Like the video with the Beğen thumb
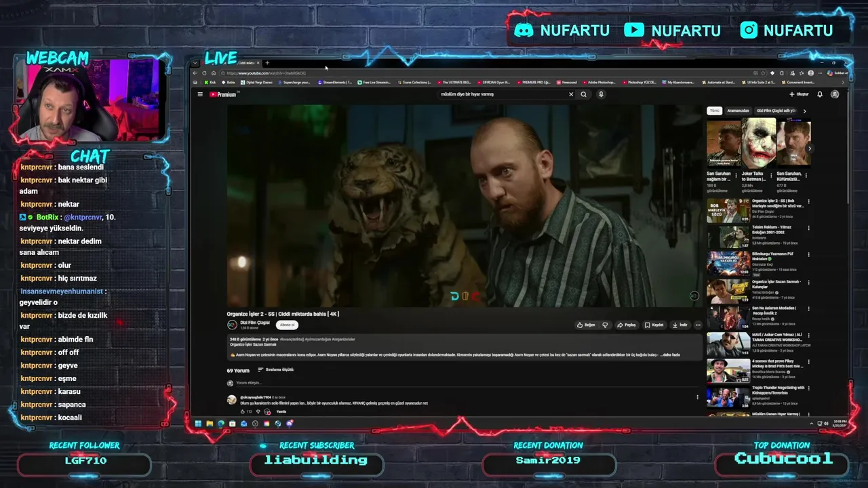 click(x=586, y=325)
